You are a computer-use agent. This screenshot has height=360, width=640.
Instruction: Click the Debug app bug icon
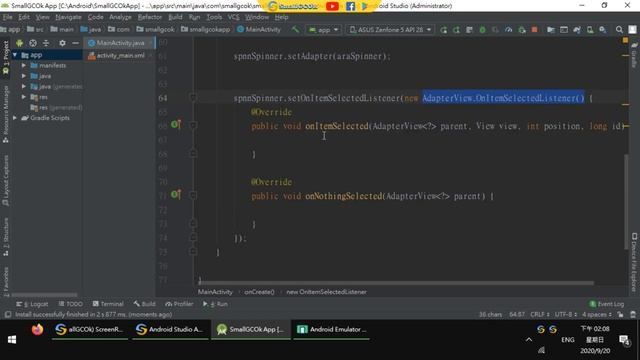482,30
